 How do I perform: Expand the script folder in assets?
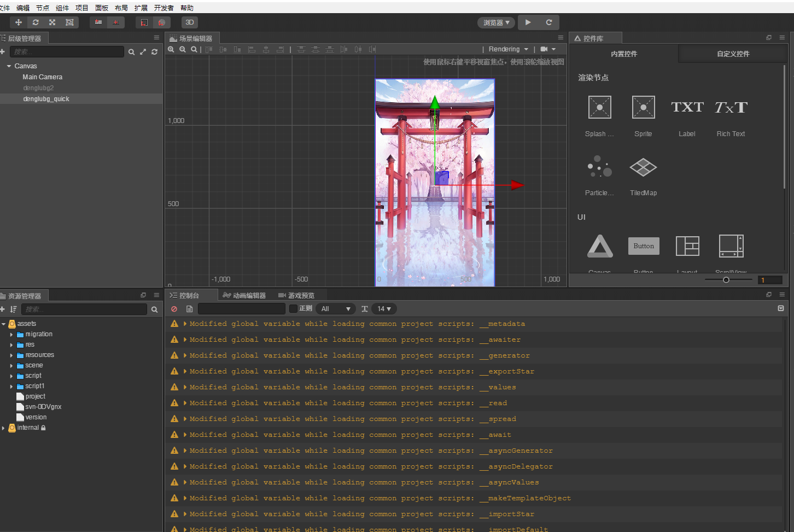pos(11,376)
